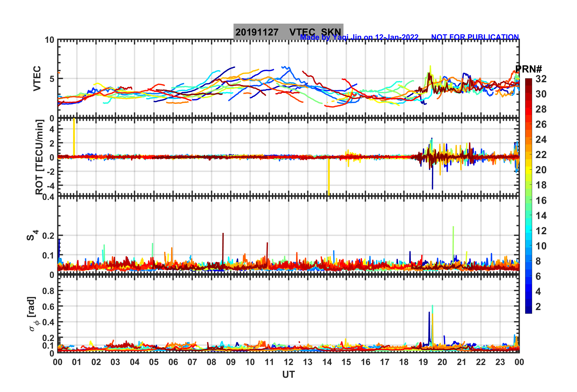Click the yellow downward ROT spike near 14 UT

point(329,176)
